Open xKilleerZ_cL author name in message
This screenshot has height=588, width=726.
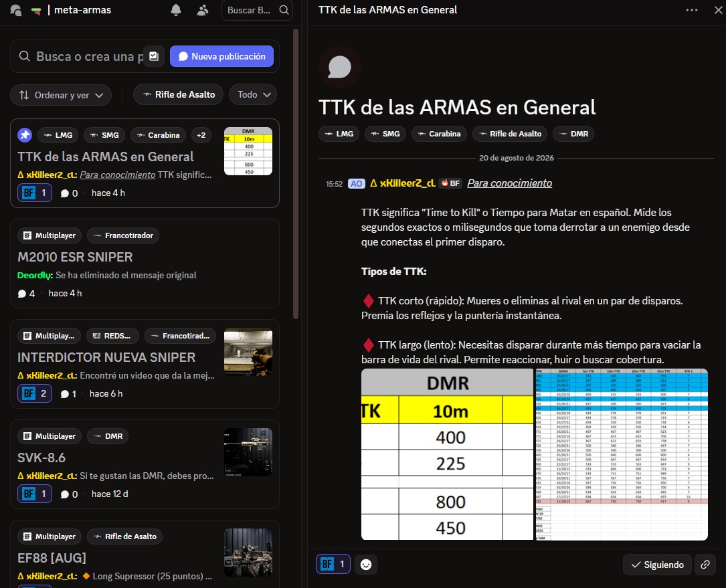click(x=402, y=183)
